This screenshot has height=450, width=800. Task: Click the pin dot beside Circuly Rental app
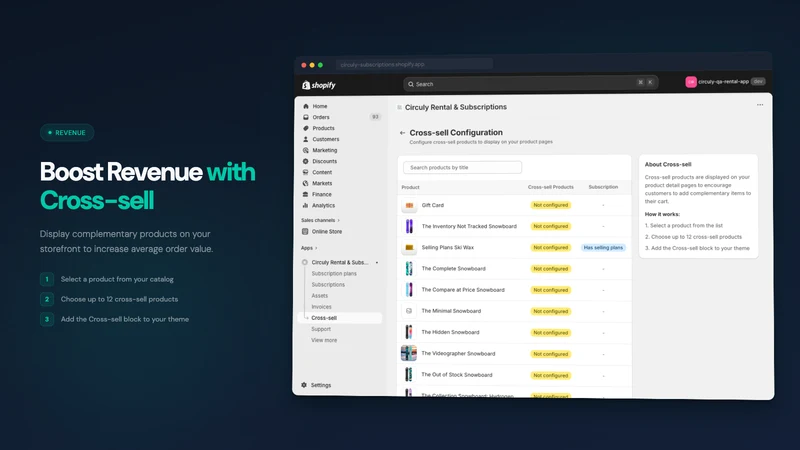click(377, 263)
